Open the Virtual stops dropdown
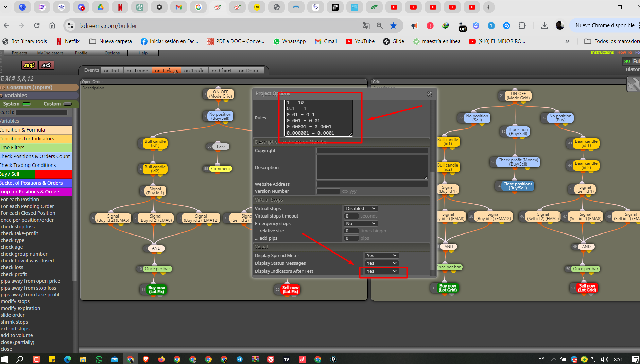 pyautogui.click(x=361, y=208)
